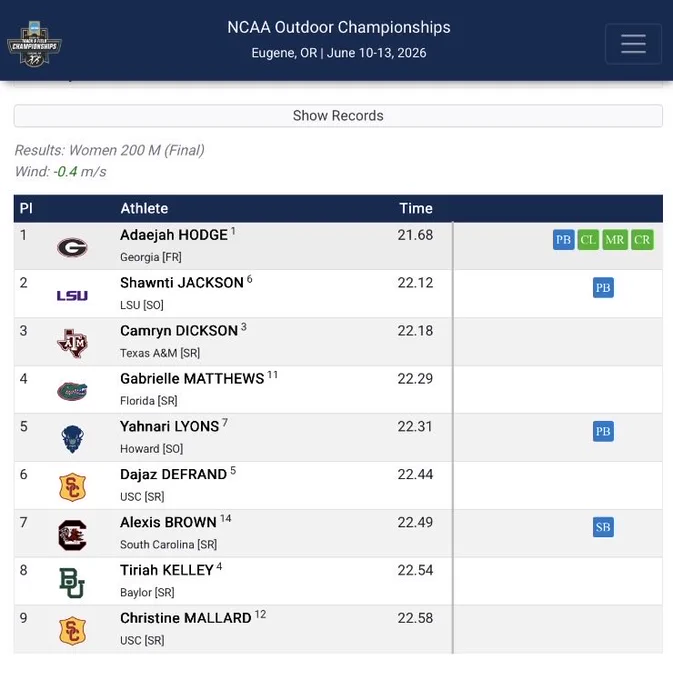Click Adaejah Hodge's MR badge
The width and height of the screenshot is (673, 680).
[x=615, y=240]
